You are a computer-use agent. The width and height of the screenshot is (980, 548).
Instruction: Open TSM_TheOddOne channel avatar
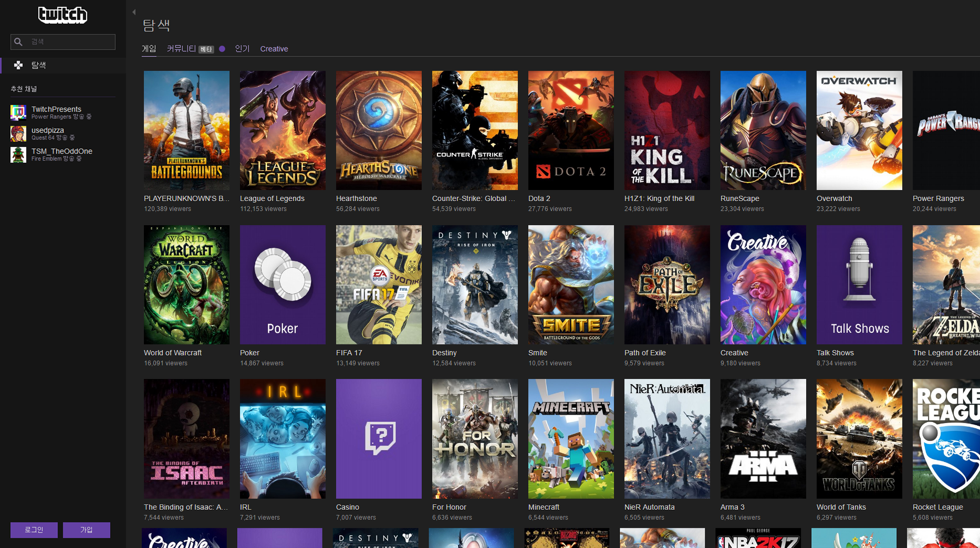[18, 154]
